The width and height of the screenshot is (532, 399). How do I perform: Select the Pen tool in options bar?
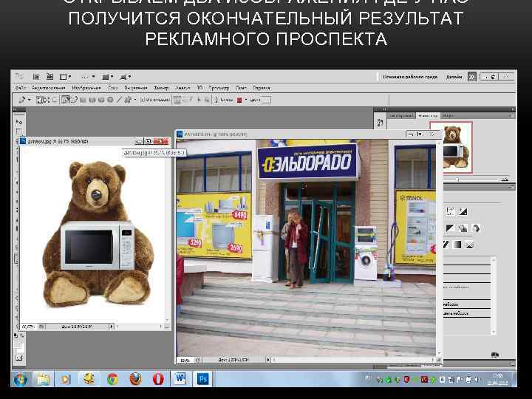click(x=66, y=100)
